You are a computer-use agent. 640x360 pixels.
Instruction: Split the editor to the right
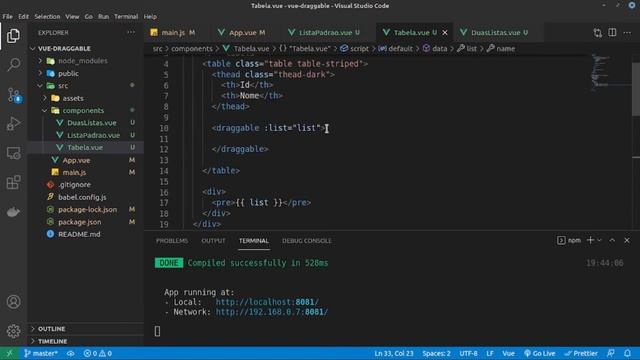pos(612,33)
